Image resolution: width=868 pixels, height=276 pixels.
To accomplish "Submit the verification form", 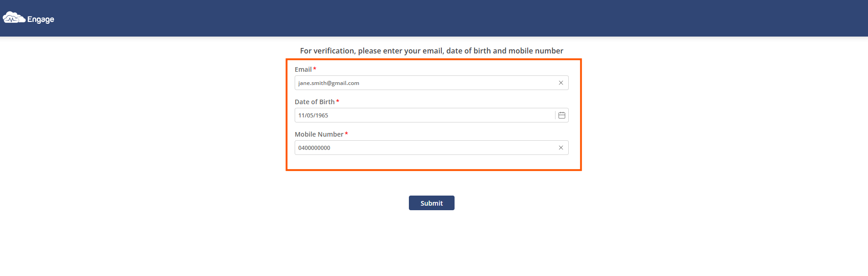I will pos(431,203).
